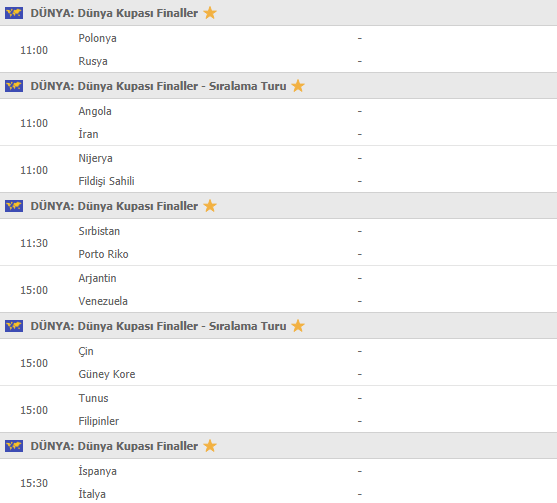Open the topmost Dünya Kupası Finaller league link

[x=114, y=13]
